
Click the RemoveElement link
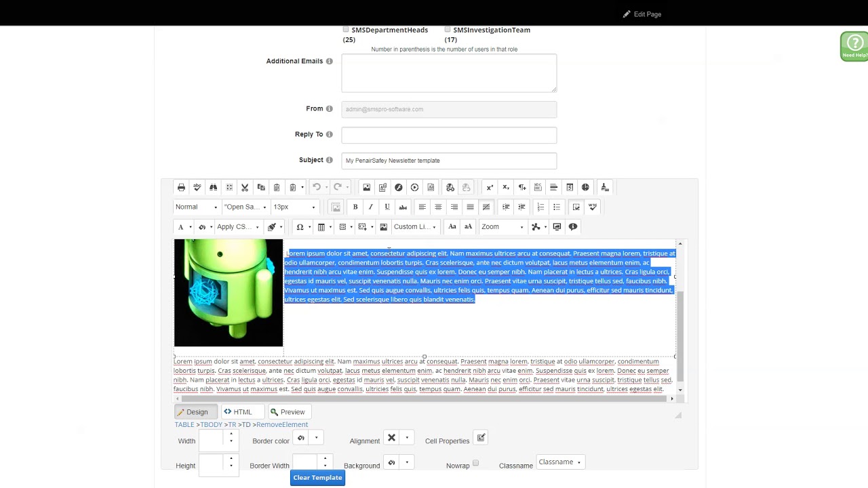[282, 424]
